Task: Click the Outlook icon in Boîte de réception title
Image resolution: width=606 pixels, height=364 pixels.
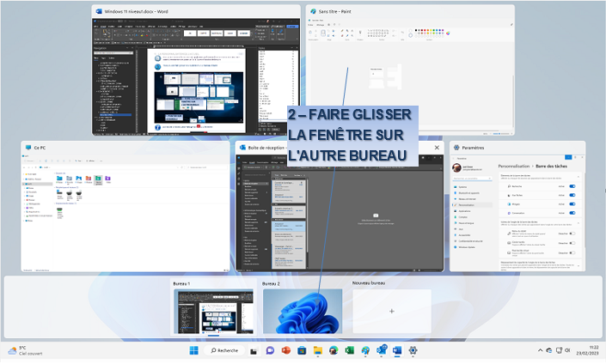Action: click(243, 148)
